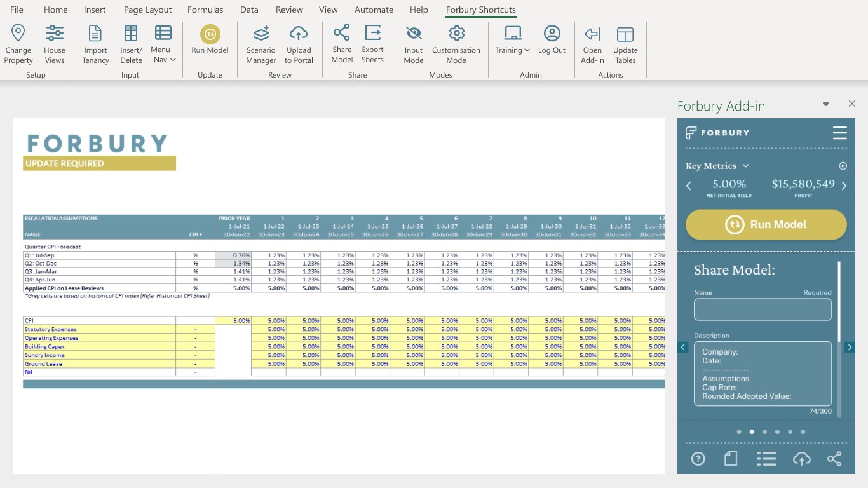Screen dimensions: 868x488
Task: Open the list icon in add-in footer
Action: coord(766,459)
